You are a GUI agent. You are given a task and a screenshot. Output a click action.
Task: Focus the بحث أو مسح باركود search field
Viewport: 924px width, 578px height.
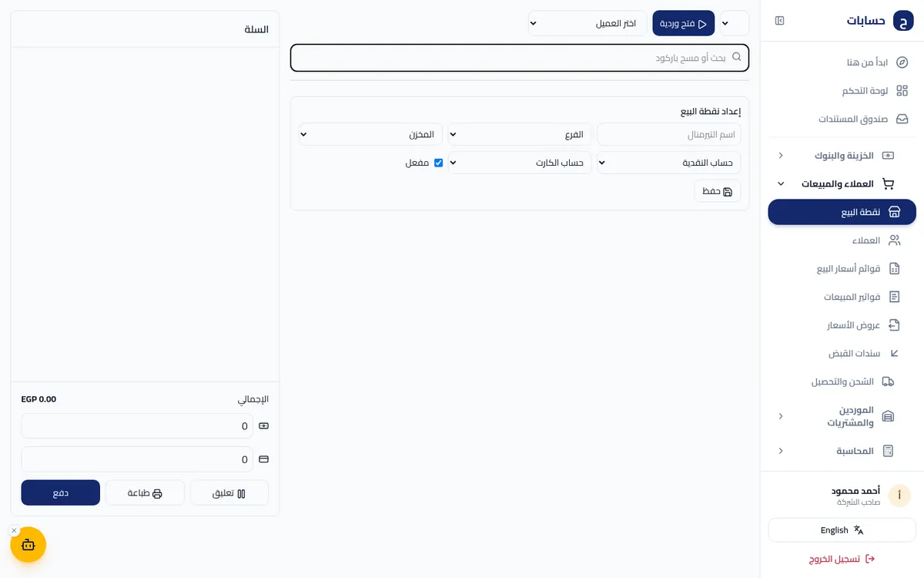point(520,58)
